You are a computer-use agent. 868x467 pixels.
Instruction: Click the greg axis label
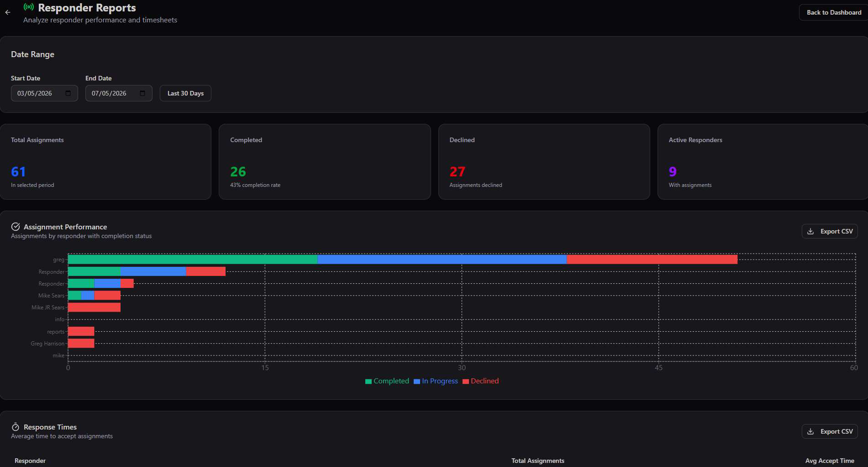[x=58, y=260]
